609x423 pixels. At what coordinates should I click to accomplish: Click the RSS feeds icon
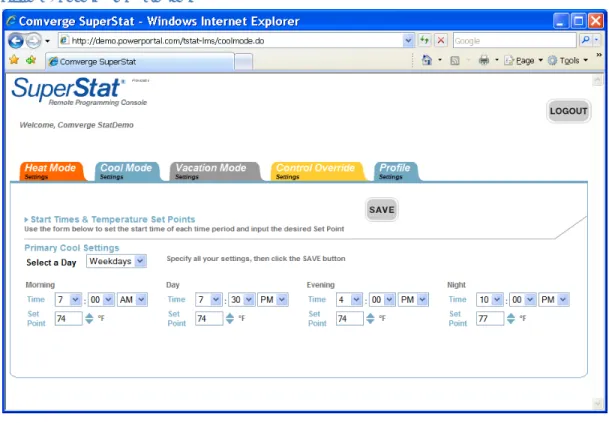click(455, 61)
